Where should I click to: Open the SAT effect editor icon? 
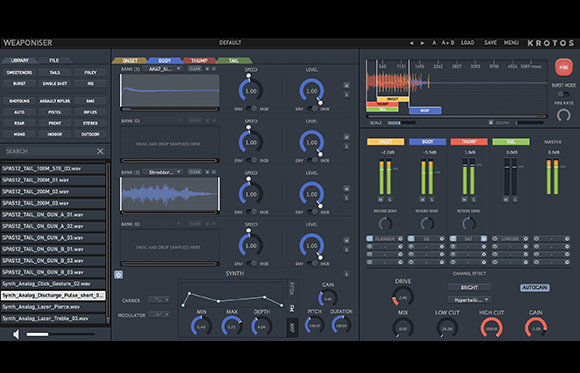tap(483, 239)
